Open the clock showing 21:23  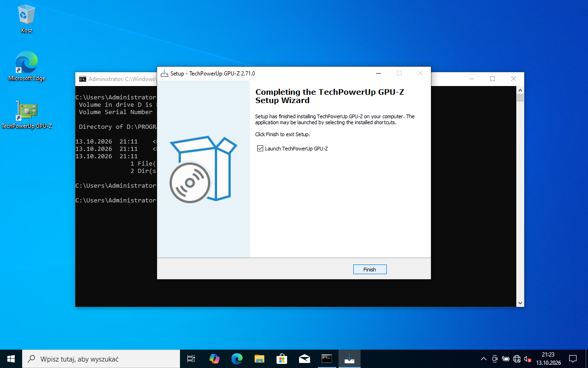click(x=548, y=359)
